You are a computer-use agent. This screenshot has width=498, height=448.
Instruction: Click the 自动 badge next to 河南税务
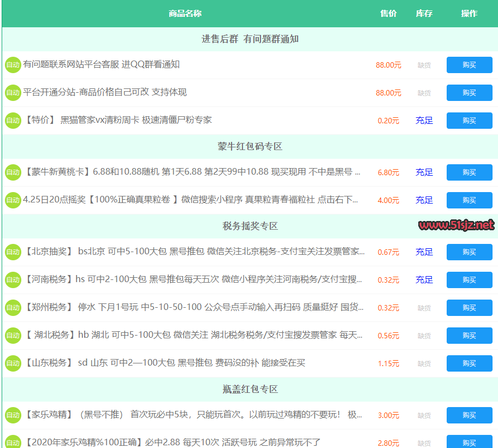click(13, 280)
